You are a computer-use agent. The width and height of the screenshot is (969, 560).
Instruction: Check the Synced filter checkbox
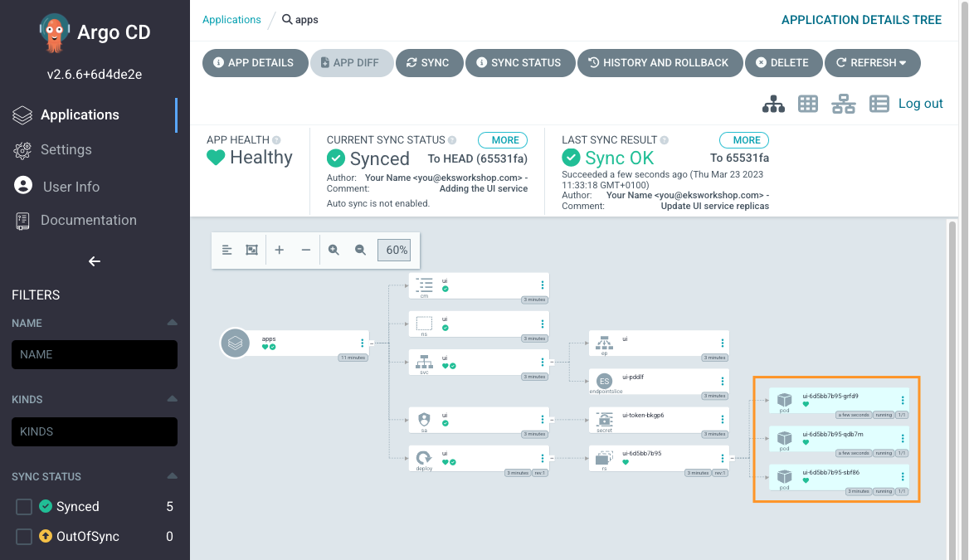coord(24,507)
